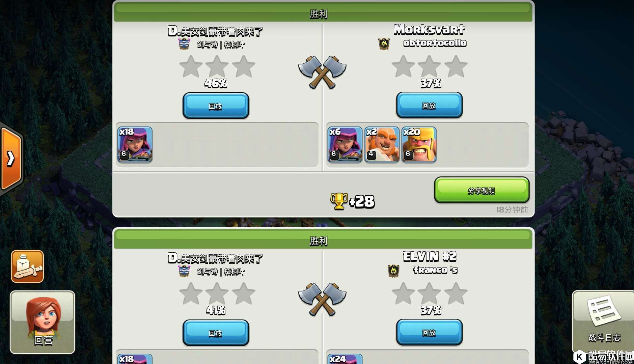This screenshot has width=634, height=364.
Task: Tap player name ELVIN #2
Action: point(430,257)
